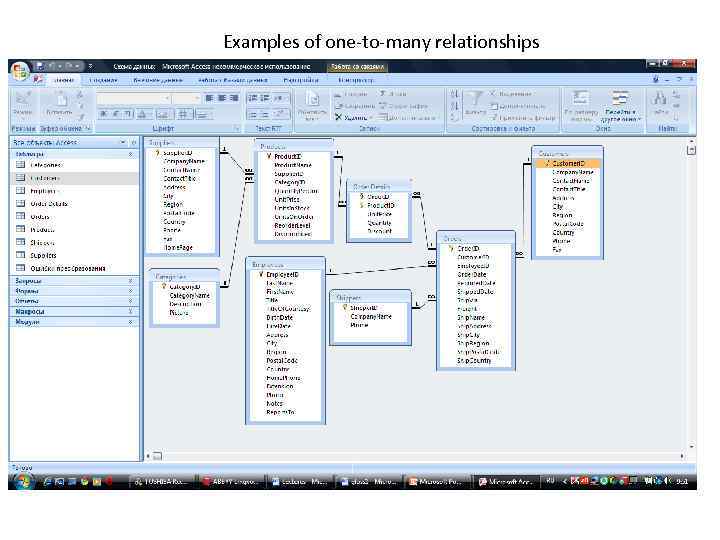Click the Режим view button
This screenshot has height=540, width=720.
pyautogui.click(x=22, y=104)
